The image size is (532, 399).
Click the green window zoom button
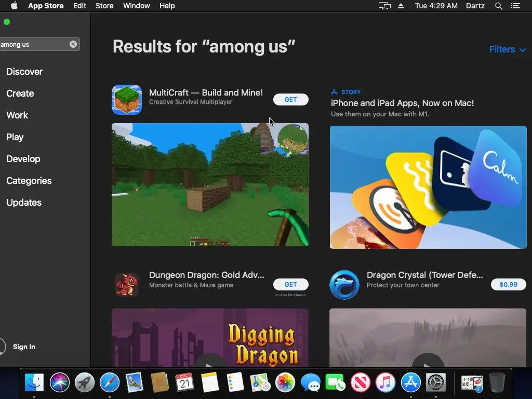point(7,22)
